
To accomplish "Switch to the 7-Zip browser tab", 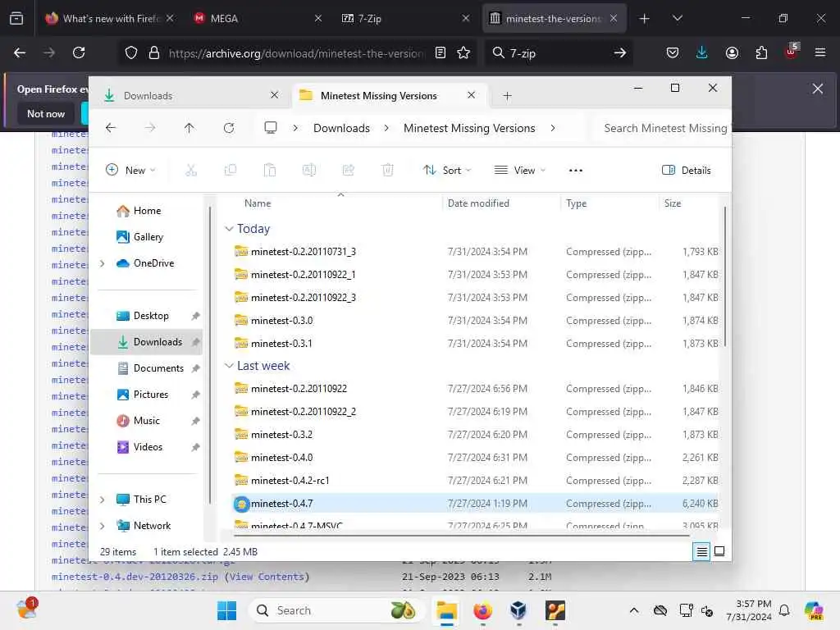I will click(x=405, y=18).
